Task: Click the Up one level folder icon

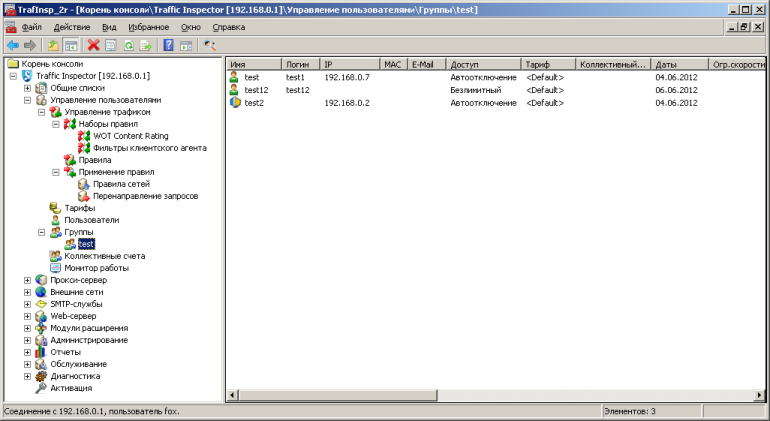Action: coord(53,46)
